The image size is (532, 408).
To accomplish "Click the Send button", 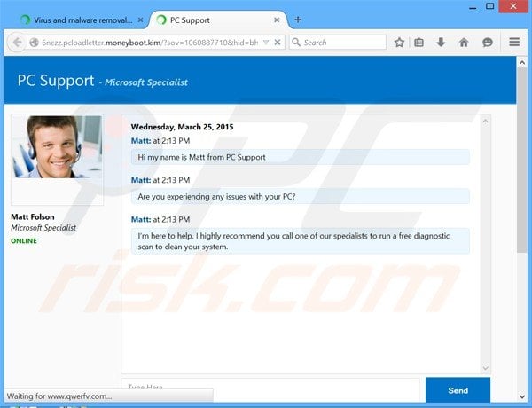I will coord(458,390).
